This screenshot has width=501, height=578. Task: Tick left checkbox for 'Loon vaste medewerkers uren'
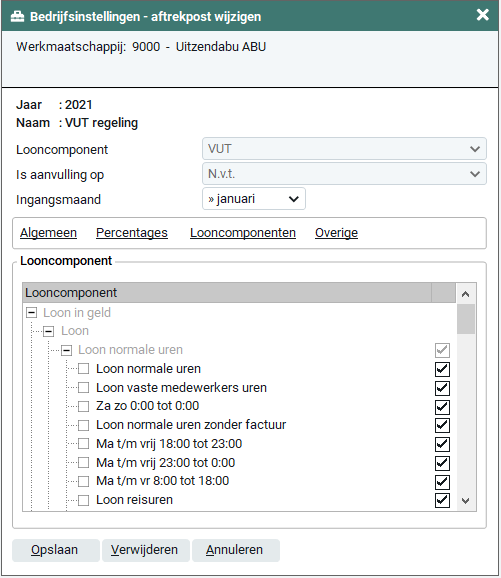pyautogui.click(x=84, y=388)
